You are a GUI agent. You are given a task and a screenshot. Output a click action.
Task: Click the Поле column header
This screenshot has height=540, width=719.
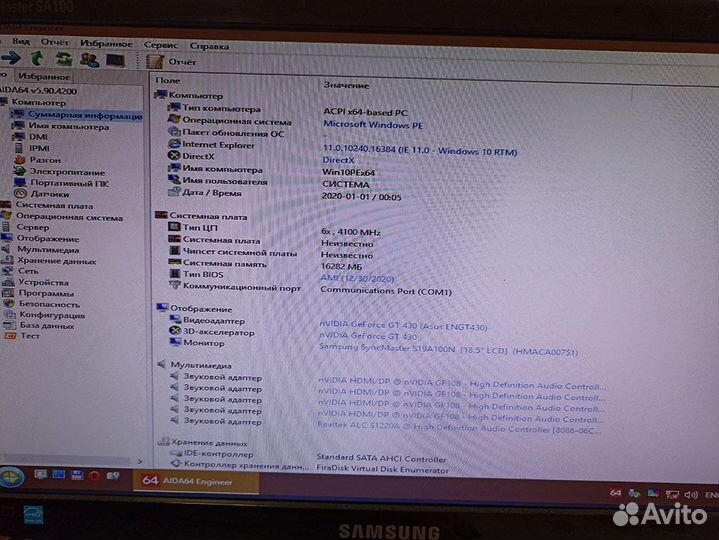(x=168, y=80)
